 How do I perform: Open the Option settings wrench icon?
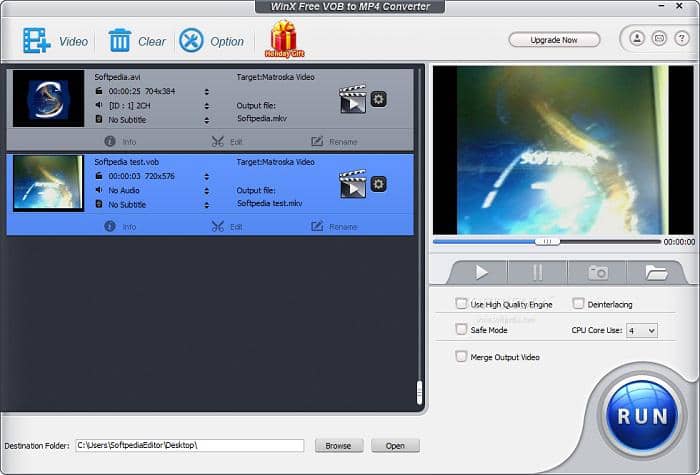[x=191, y=41]
